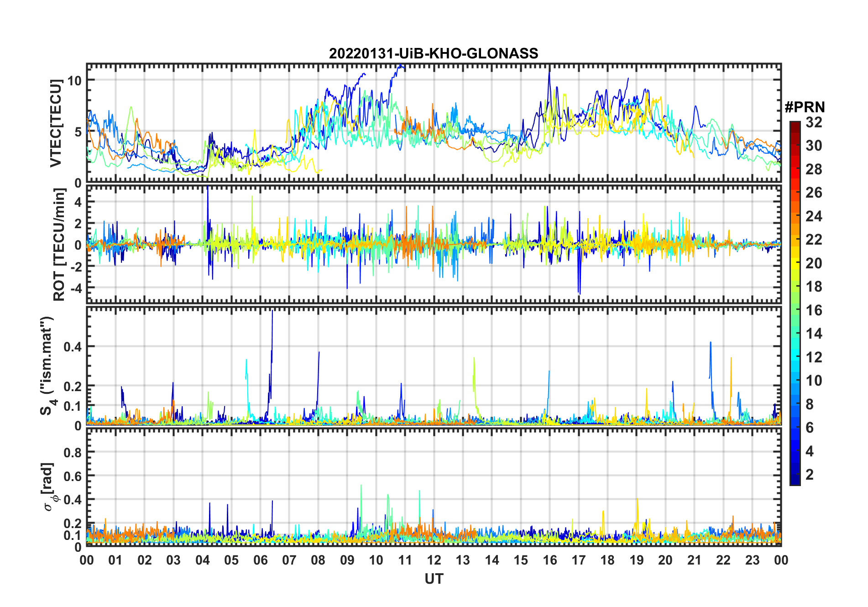This screenshot has width=868, height=607.
Task: Click the #PRN colorbar title
Action: pos(805,107)
